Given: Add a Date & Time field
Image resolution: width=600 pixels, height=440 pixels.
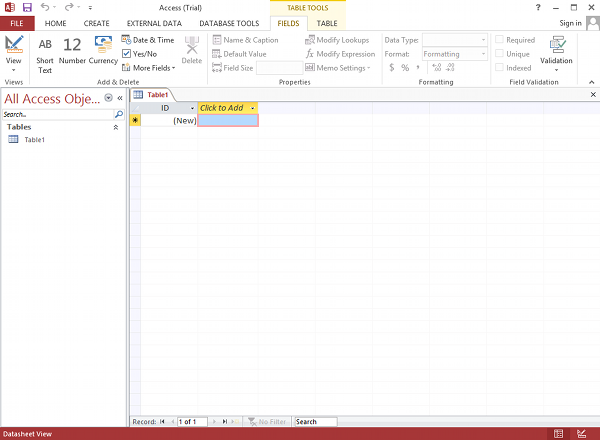Looking at the screenshot, I should [x=148, y=40].
